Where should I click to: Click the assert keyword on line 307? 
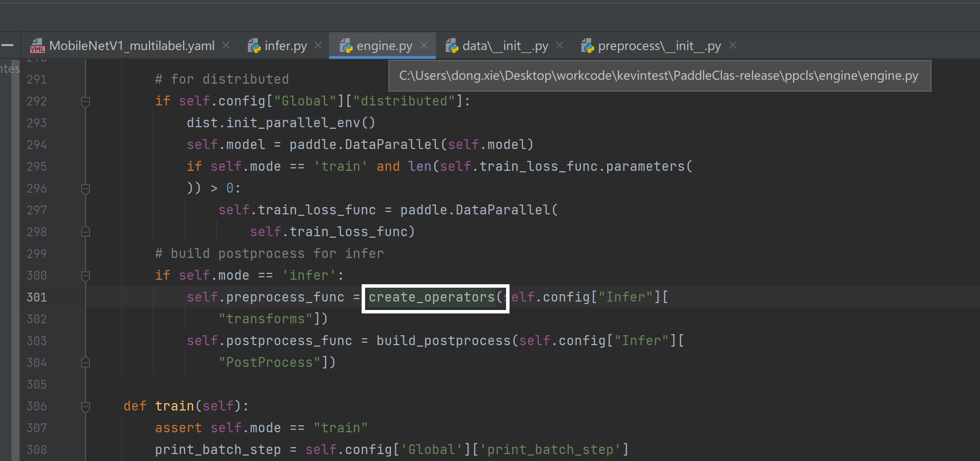179,428
